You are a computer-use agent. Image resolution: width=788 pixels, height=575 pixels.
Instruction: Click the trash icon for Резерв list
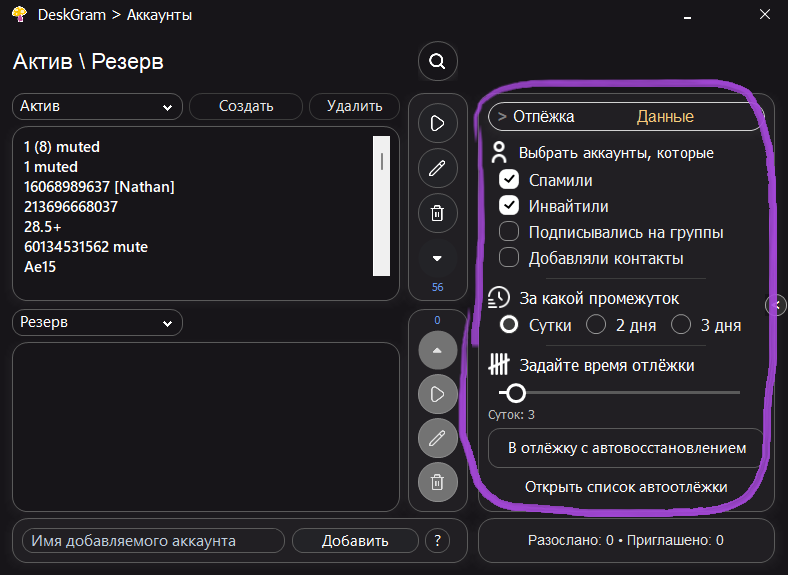437,482
